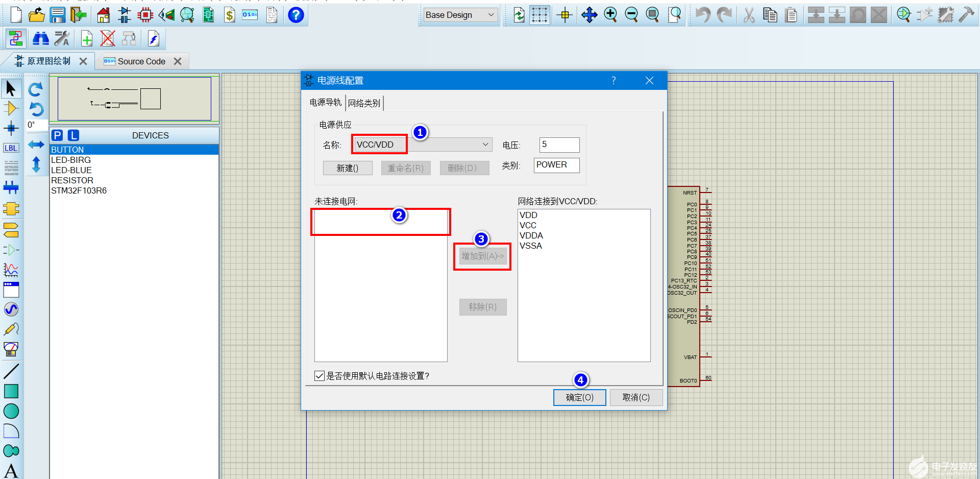Confirm with the 确定(O) button
Viewport: 980px width, 479px height.
pos(580,397)
